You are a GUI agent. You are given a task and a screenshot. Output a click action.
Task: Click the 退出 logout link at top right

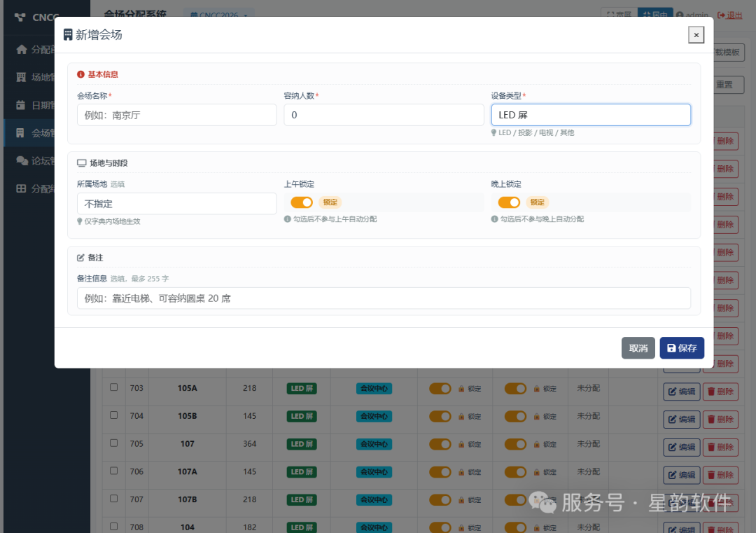click(730, 15)
